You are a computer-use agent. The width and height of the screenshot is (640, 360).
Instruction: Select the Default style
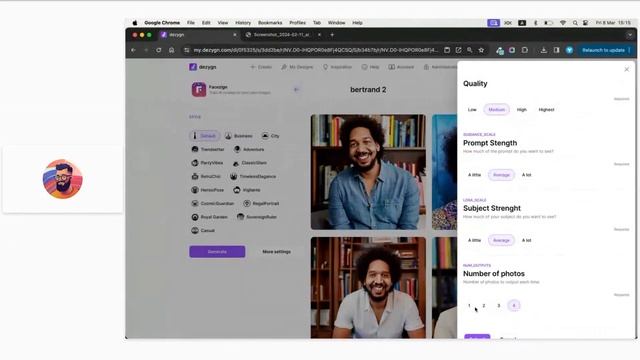[x=204, y=136]
